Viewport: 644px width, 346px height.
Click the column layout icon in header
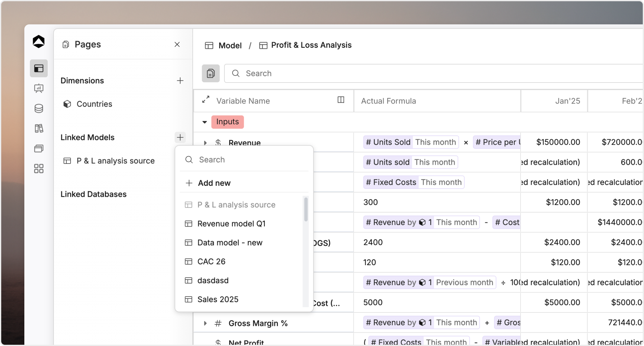click(341, 100)
